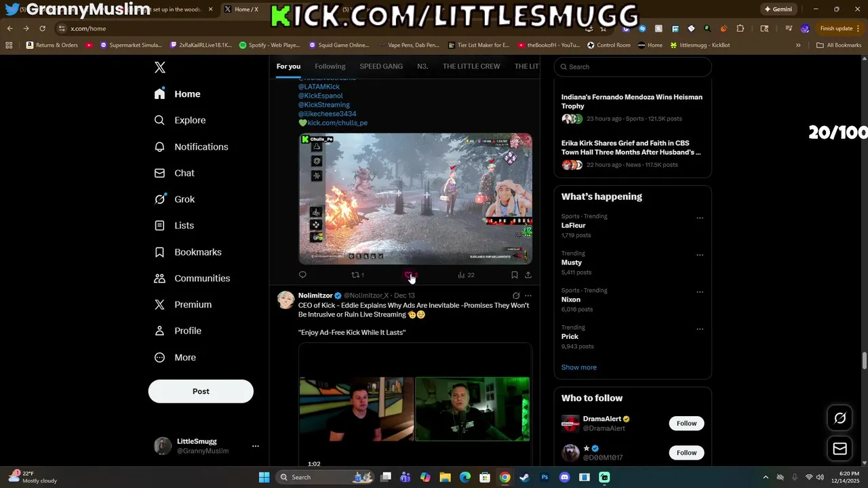Switch to the Following tab
Image resolution: width=868 pixels, height=488 pixels.
click(x=330, y=66)
